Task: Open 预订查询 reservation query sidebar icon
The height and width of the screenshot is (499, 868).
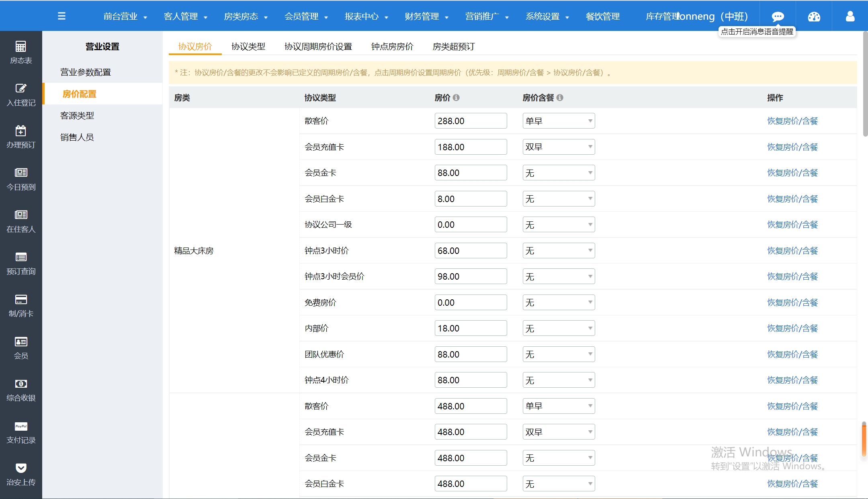Action: pos(21,264)
